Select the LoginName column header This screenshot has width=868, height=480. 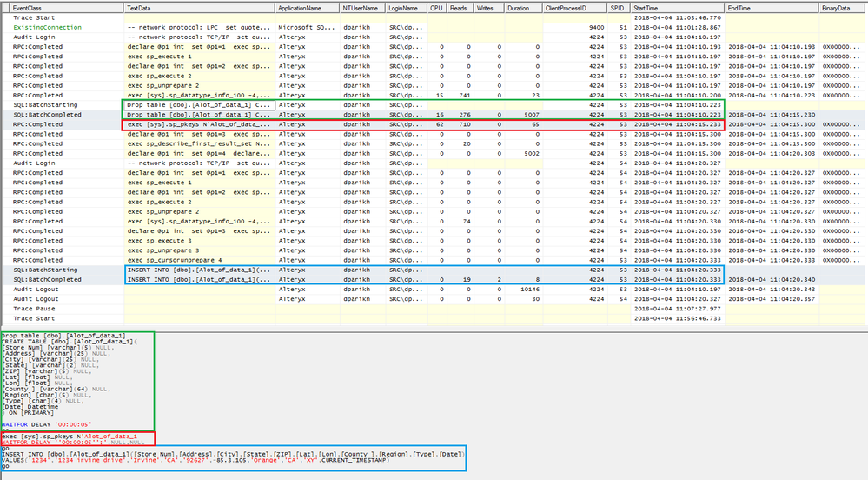click(406, 9)
